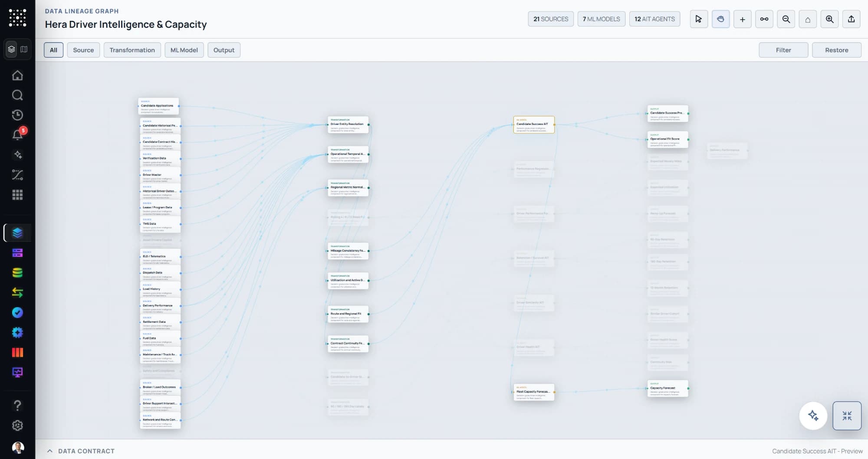Click the export share icon
Screen dimensions: 868x459
pos(851,19)
